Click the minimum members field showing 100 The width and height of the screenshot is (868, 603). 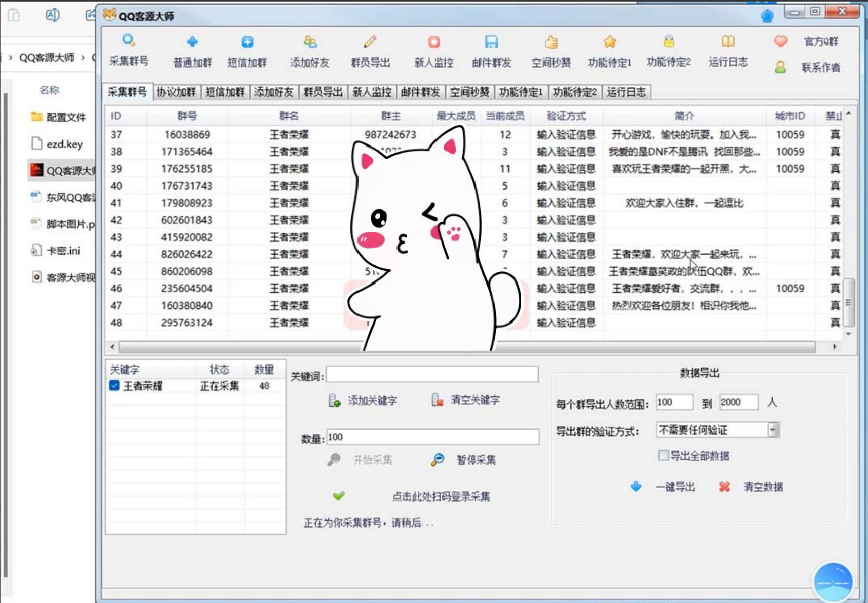(x=674, y=402)
